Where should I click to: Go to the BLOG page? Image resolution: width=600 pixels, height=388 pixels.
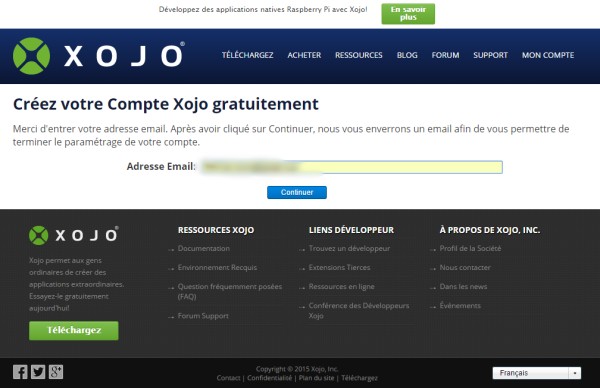pyautogui.click(x=407, y=55)
